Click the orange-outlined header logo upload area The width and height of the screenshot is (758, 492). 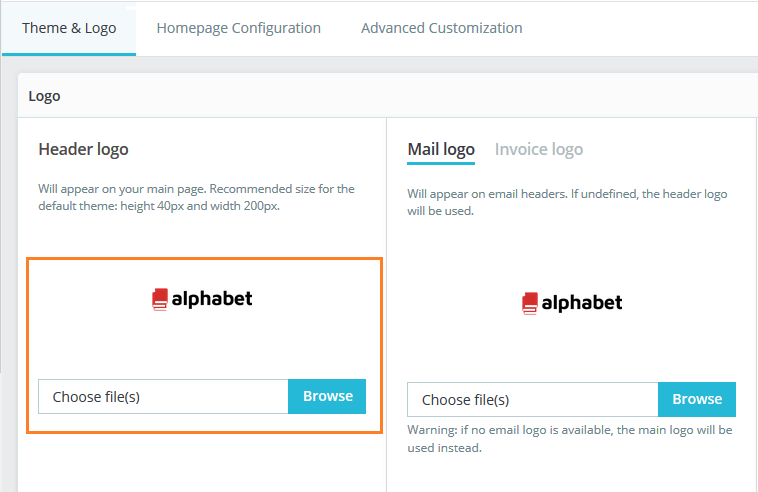coord(204,345)
